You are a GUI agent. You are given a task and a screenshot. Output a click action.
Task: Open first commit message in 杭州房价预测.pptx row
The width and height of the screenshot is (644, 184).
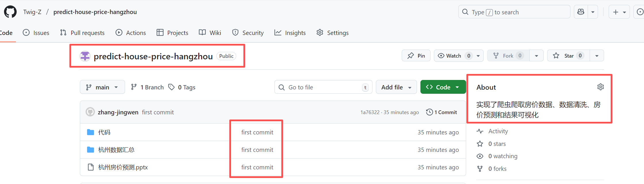tap(257, 167)
